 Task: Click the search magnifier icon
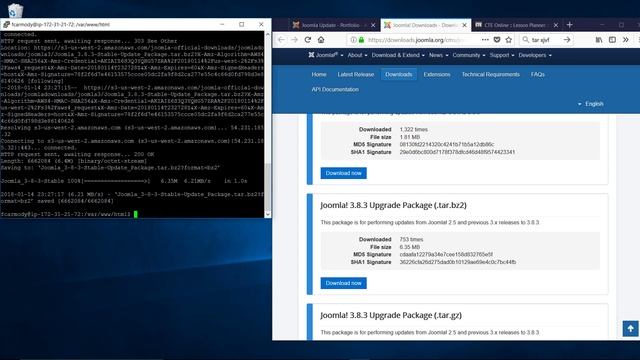coord(526,40)
